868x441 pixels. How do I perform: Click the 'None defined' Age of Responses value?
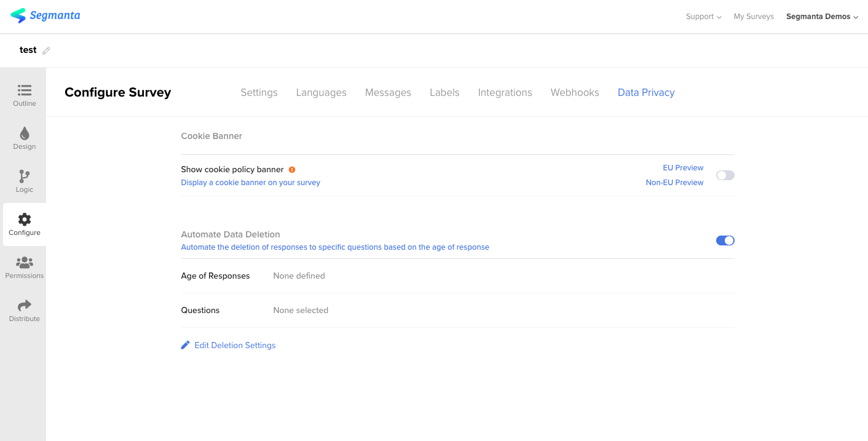click(x=299, y=276)
